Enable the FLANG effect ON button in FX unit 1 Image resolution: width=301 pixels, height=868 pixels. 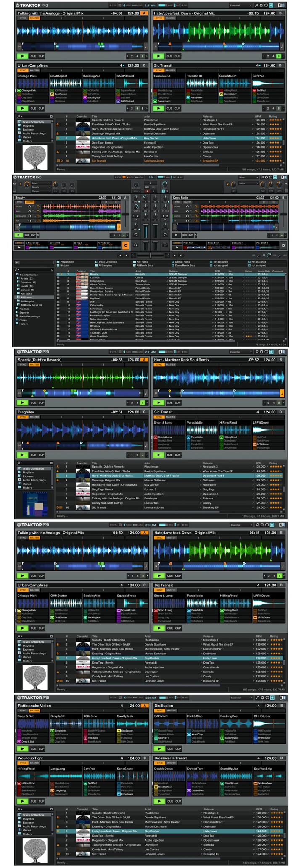(x=72, y=191)
